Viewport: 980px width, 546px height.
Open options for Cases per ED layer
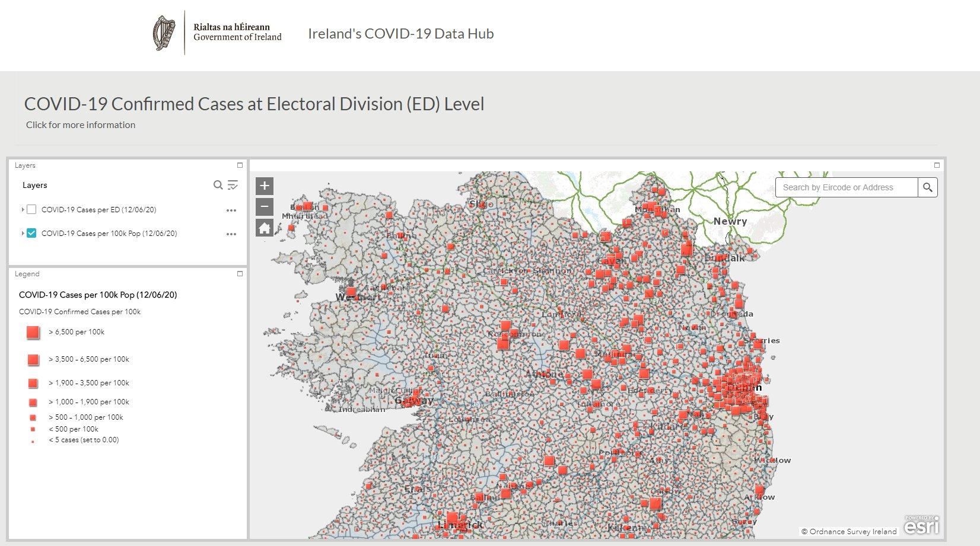click(231, 210)
